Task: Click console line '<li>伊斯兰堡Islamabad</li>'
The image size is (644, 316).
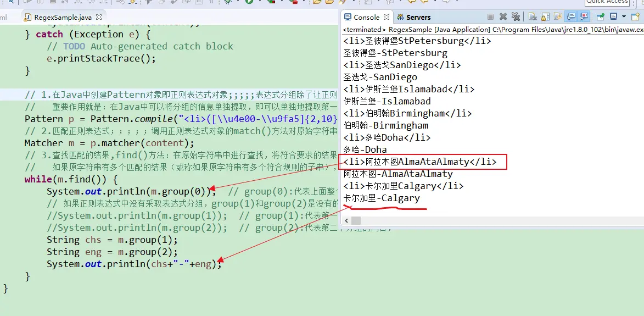Action: click(409, 89)
